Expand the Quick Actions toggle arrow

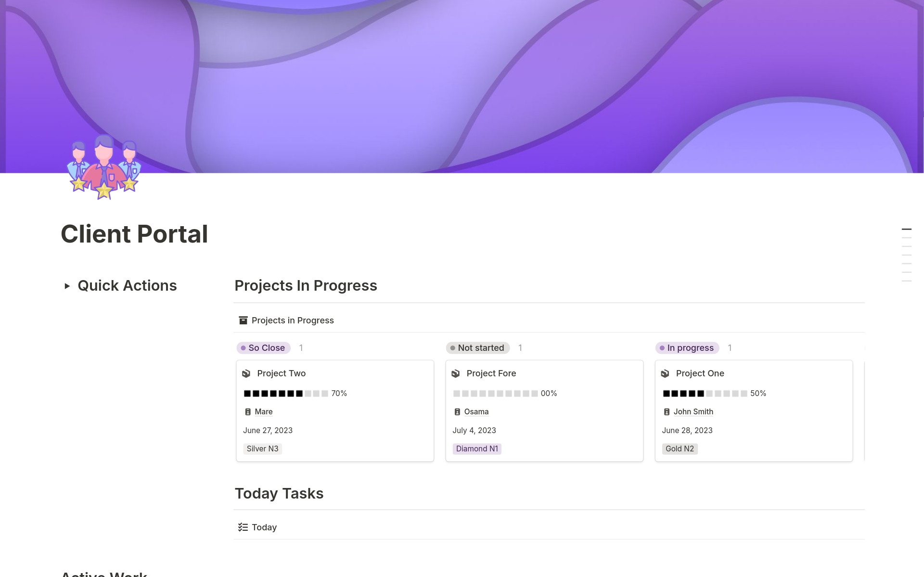click(67, 286)
